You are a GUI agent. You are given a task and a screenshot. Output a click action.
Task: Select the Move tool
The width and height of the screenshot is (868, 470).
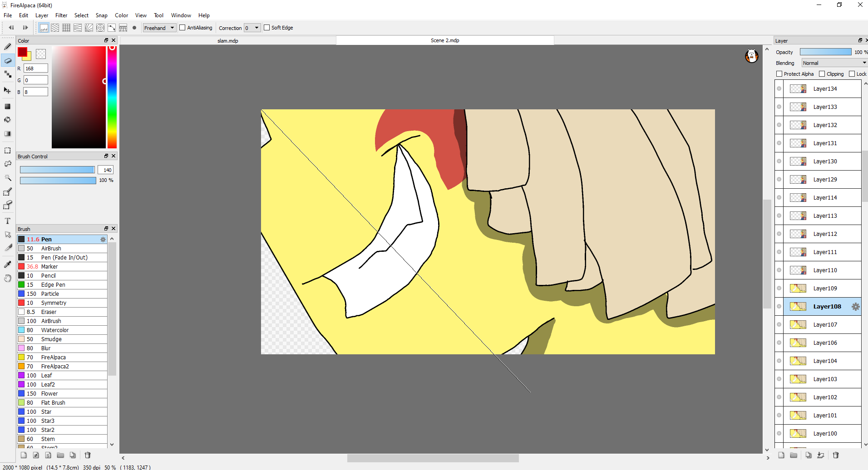8,90
